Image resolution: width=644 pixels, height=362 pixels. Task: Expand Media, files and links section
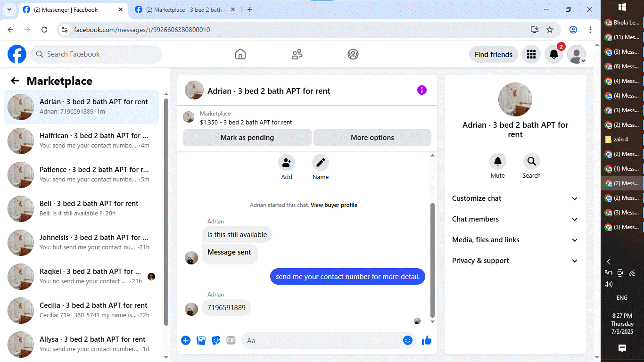coord(515,240)
